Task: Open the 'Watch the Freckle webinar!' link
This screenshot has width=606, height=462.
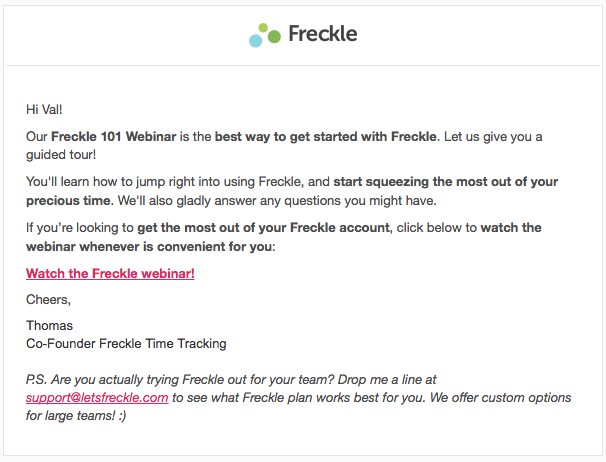Action: click(x=110, y=273)
